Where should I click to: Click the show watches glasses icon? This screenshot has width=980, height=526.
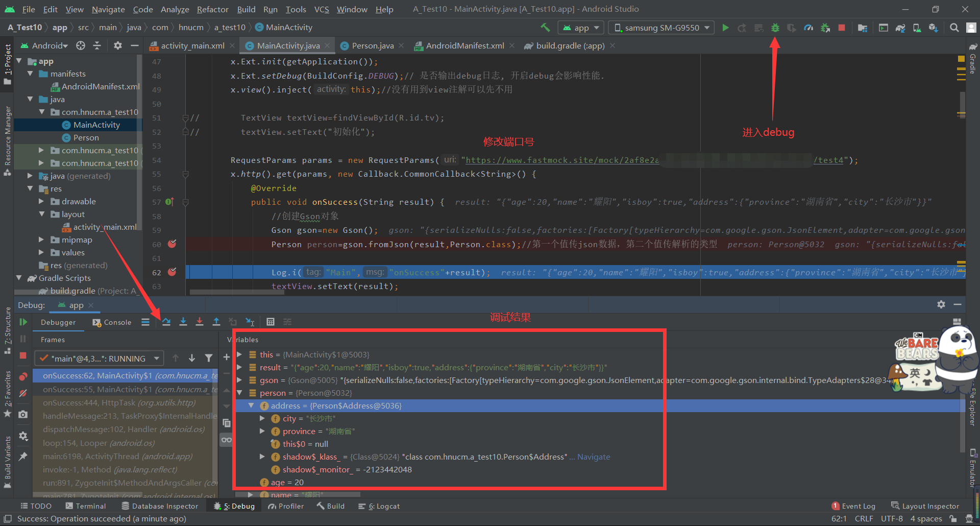tap(226, 440)
